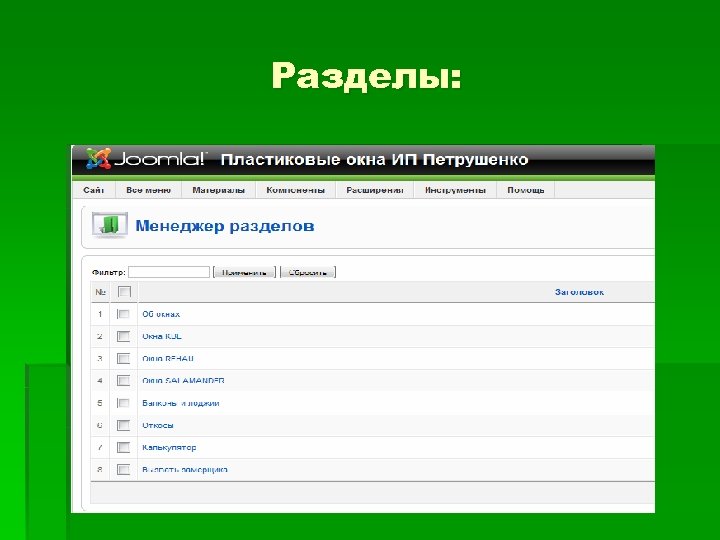Open the Об окнах section
This screenshot has height=540, width=720.
pyautogui.click(x=161, y=314)
